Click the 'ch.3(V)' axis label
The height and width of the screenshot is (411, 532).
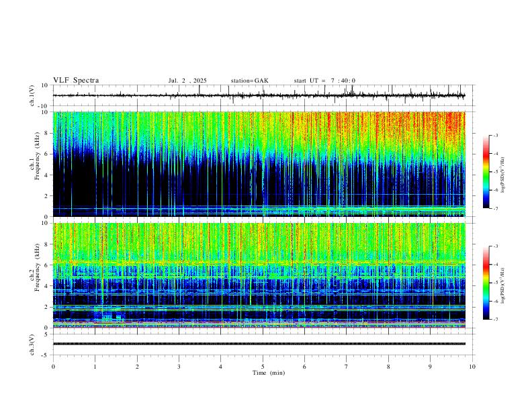point(32,345)
